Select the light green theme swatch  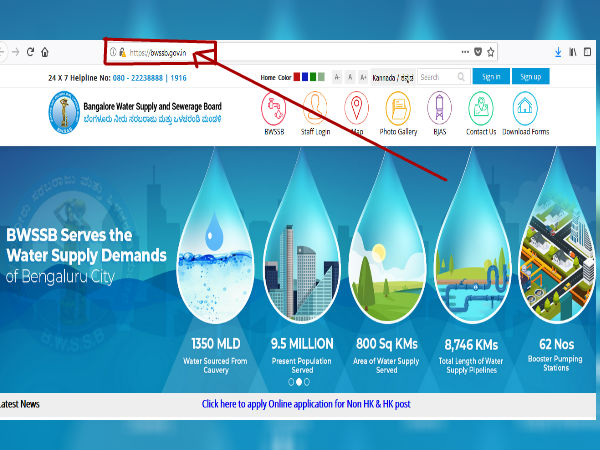coord(321,77)
